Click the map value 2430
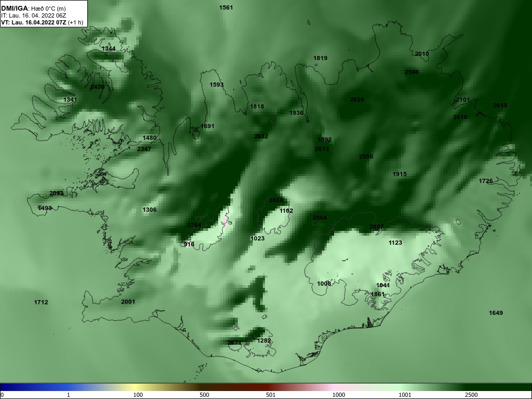Viewport: 532px width, 399px height. click(97, 87)
